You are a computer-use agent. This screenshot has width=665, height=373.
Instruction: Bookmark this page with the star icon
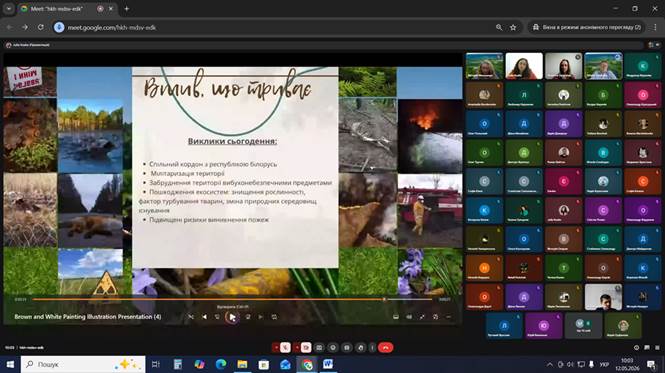point(513,27)
